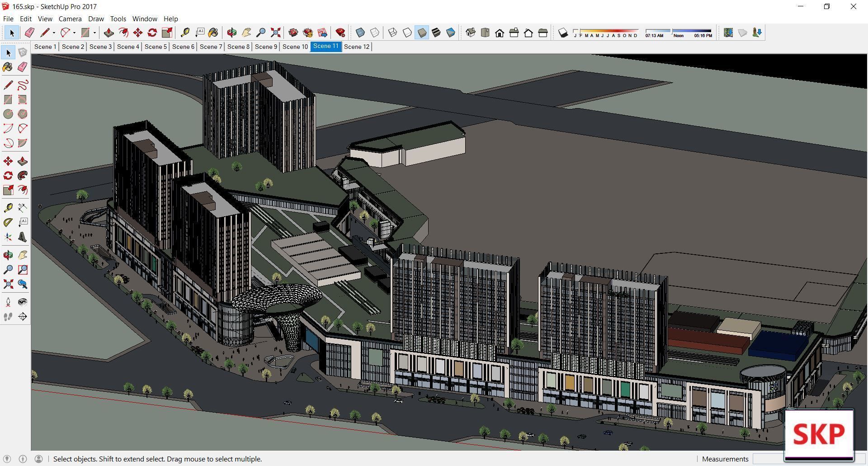Click the Previous view tool
The height and width of the screenshot is (466, 868).
click(x=23, y=284)
